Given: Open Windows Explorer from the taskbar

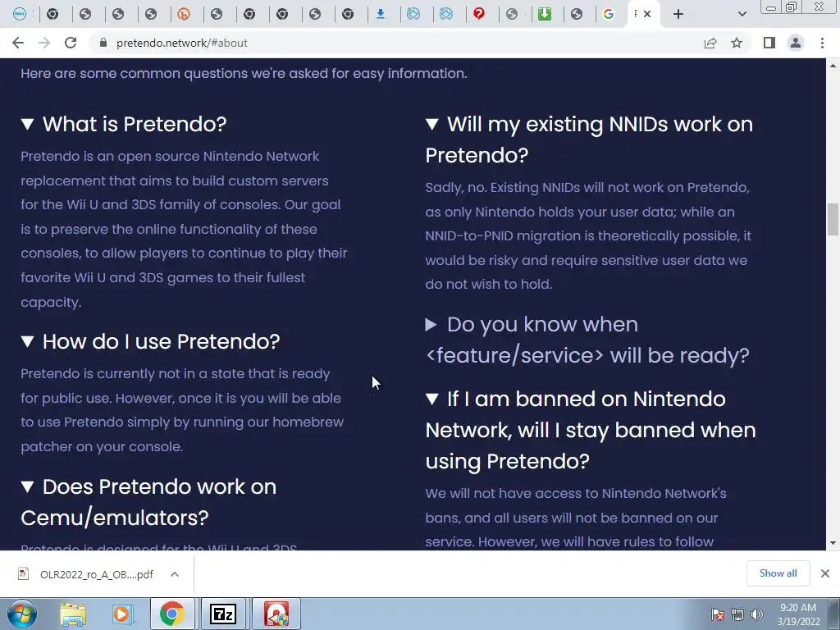Looking at the screenshot, I should (x=73, y=614).
